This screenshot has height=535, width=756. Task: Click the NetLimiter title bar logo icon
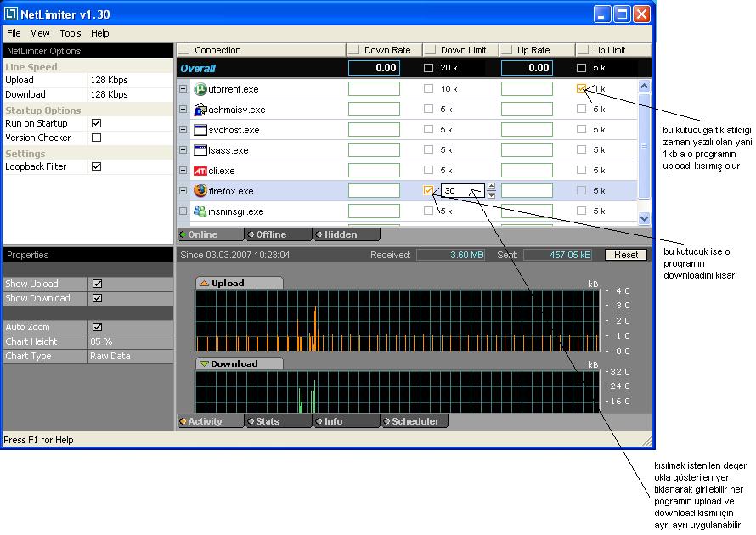[x=10, y=14]
